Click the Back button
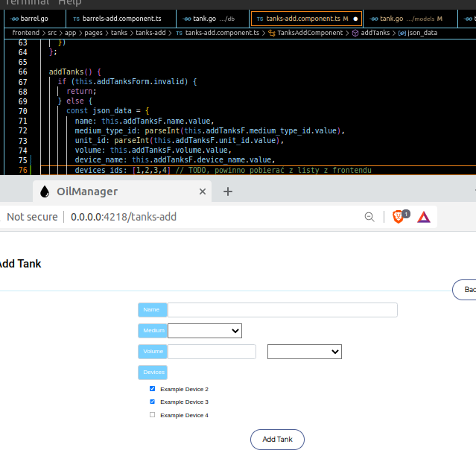This screenshot has width=476, height=456. (466, 290)
